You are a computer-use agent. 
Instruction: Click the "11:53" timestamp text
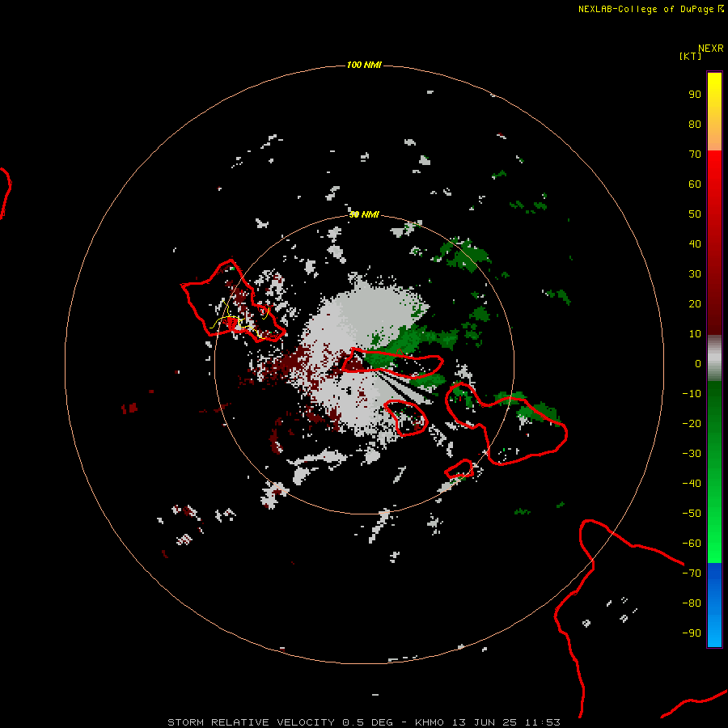pyautogui.click(x=543, y=722)
